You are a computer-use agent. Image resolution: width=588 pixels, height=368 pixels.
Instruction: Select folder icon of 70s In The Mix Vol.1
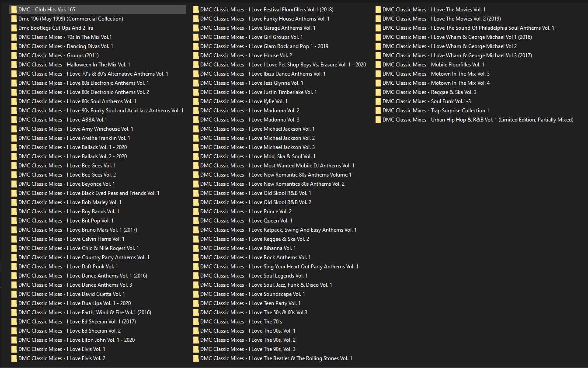pos(14,37)
